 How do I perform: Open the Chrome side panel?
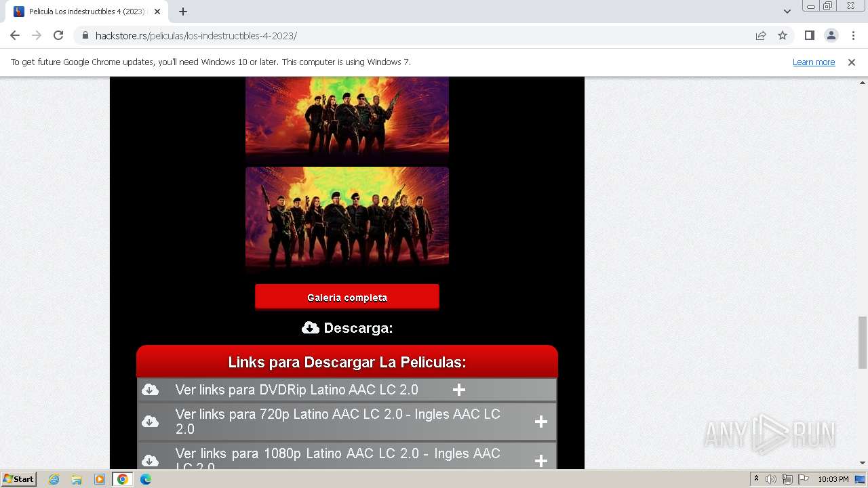pyautogui.click(x=809, y=35)
